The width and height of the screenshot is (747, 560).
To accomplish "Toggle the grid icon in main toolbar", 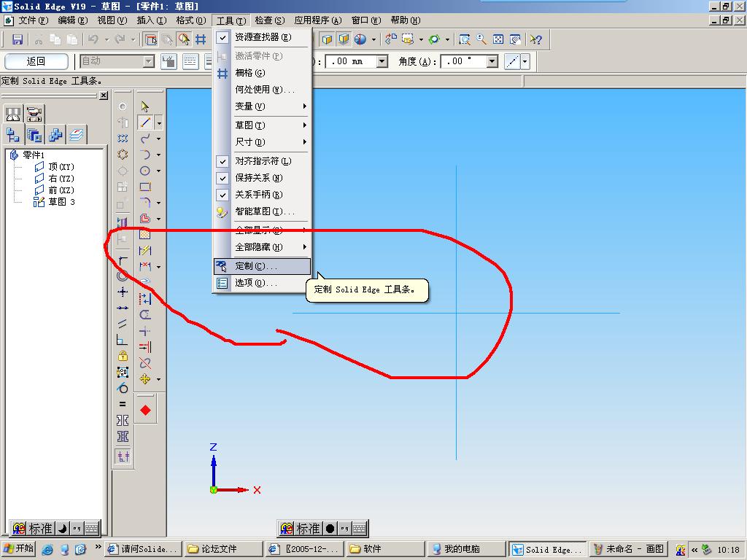I will pos(201,39).
